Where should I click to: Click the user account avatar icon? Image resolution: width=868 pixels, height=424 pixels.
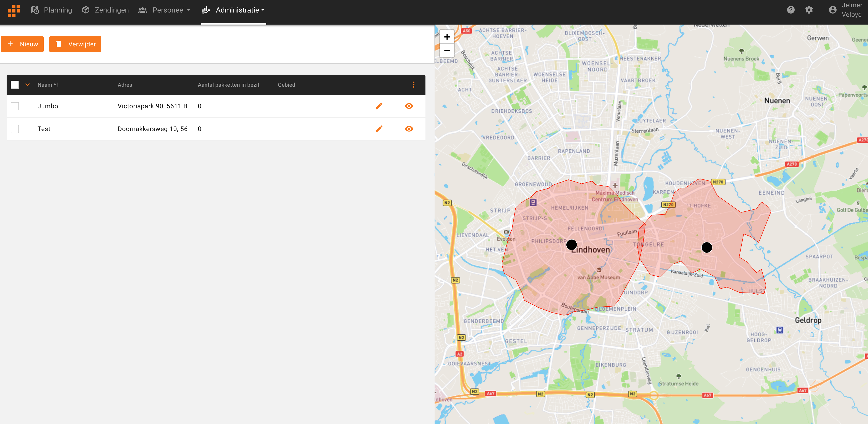[x=832, y=10]
